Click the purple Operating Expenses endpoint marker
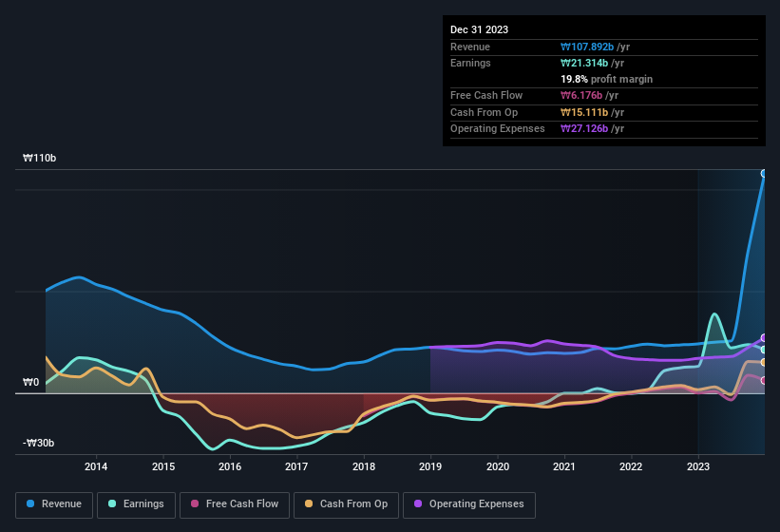The height and width of the screenshot is (532, 780). click(764, 338)
